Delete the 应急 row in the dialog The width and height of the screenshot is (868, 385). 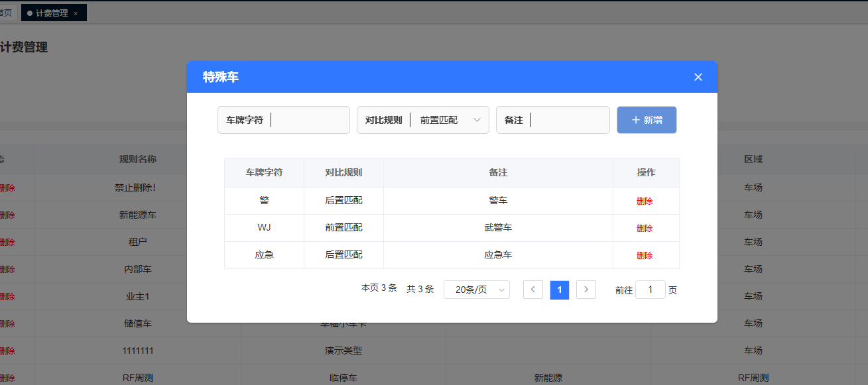tap(645, 256)
